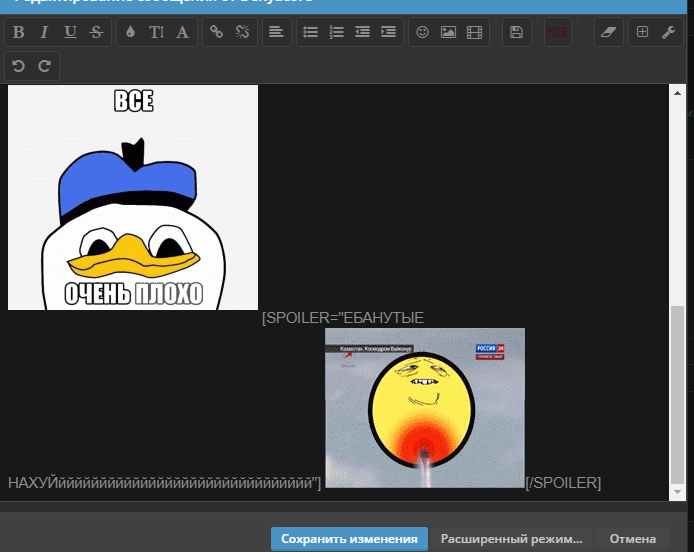Select the yellow face rocket image
The width and height of the screenshot is (694, 552).
[x=425, y=408]
